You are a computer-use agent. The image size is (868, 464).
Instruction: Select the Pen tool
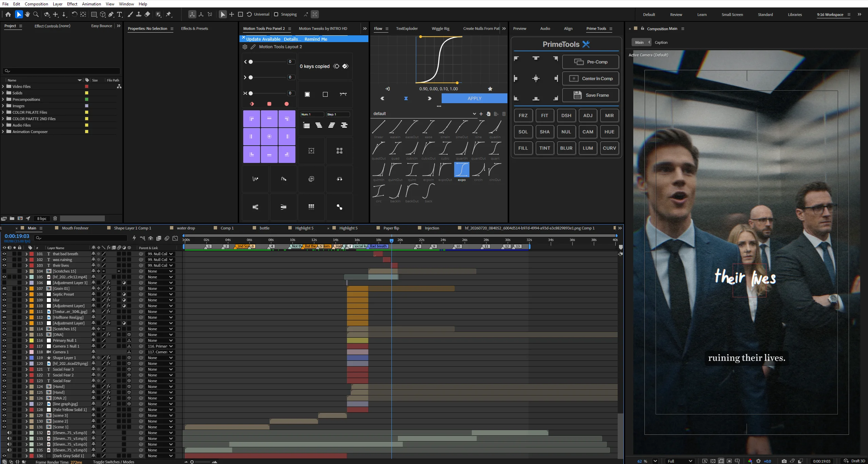point(111,14)
